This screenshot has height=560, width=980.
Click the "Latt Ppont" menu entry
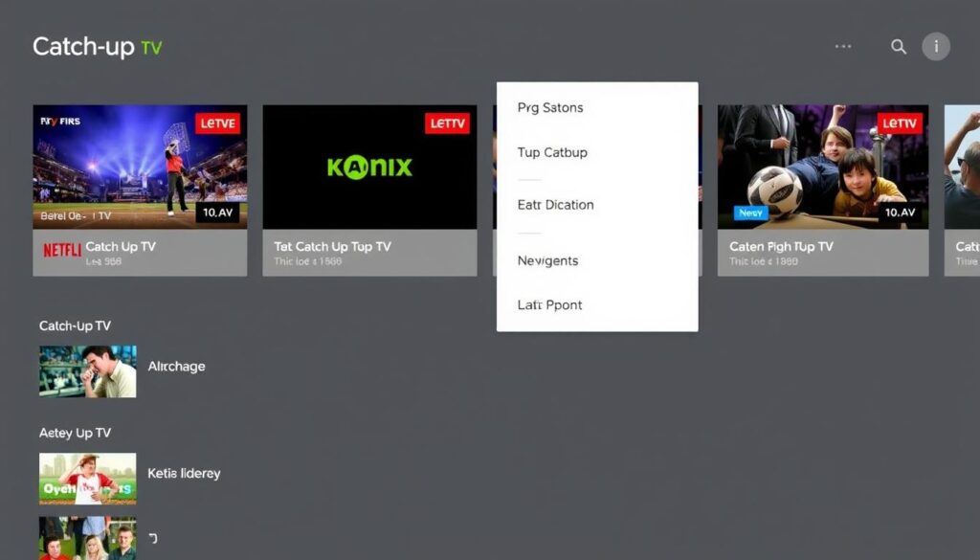(x=548, y=304)
